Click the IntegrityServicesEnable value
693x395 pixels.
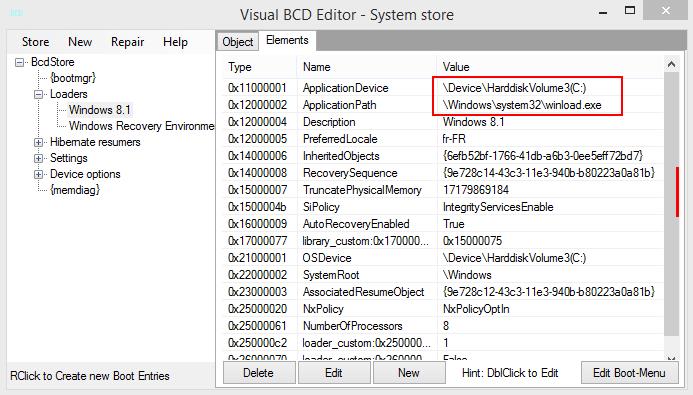tap(498, 207)
